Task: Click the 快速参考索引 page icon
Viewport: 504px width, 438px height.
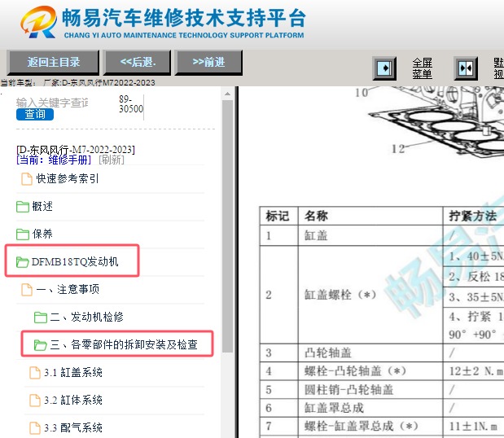Action: pyautogui.click(x=27, y=179)
